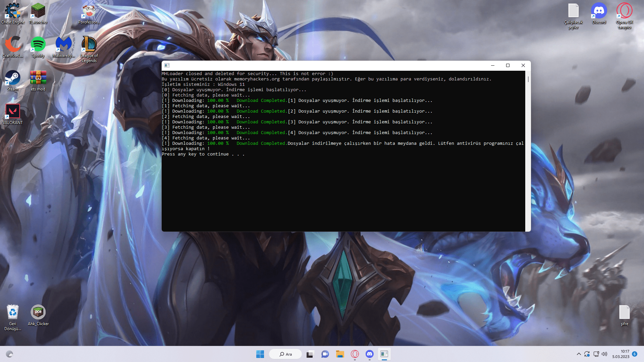This screenshot has height=362, width=644.
Task: Switch to Discord on the taskbar
Action: [x=370, y=354]
